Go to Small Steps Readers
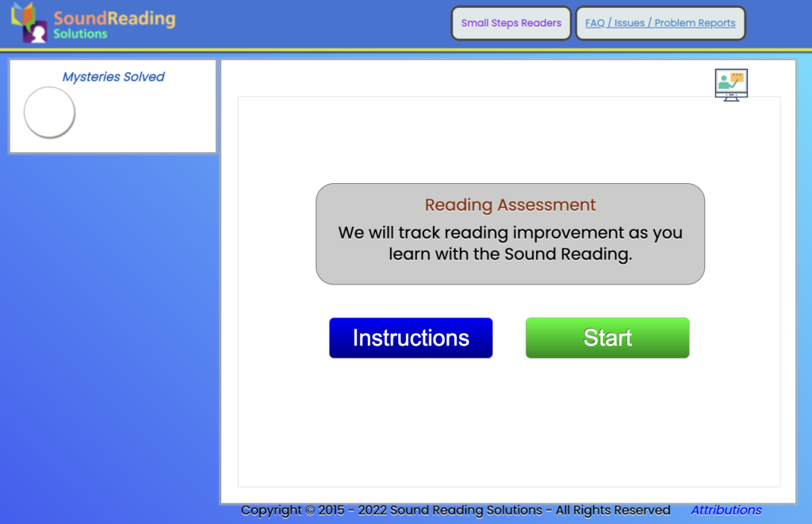Viewport: 812px width, 524px height. (511, 23)
